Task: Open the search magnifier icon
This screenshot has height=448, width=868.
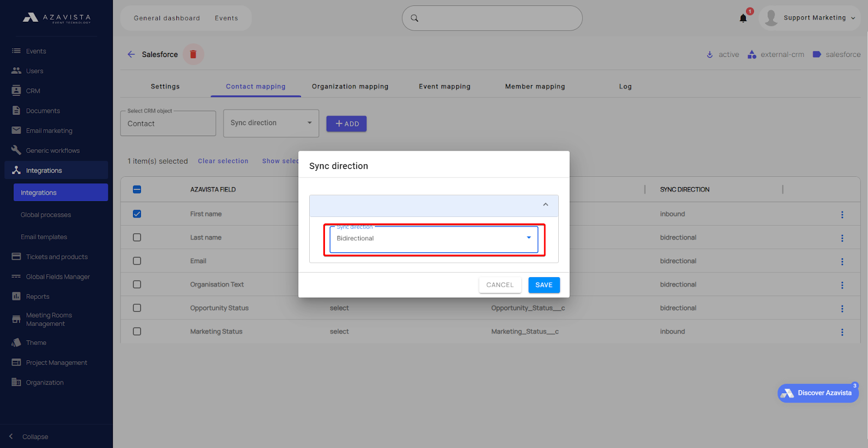Action: [414, 18]
